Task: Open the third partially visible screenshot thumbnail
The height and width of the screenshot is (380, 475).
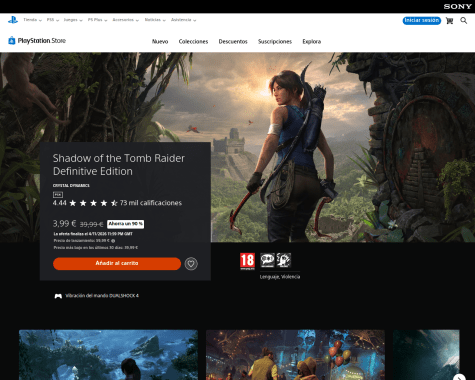Action: click(x=426, y=355)
